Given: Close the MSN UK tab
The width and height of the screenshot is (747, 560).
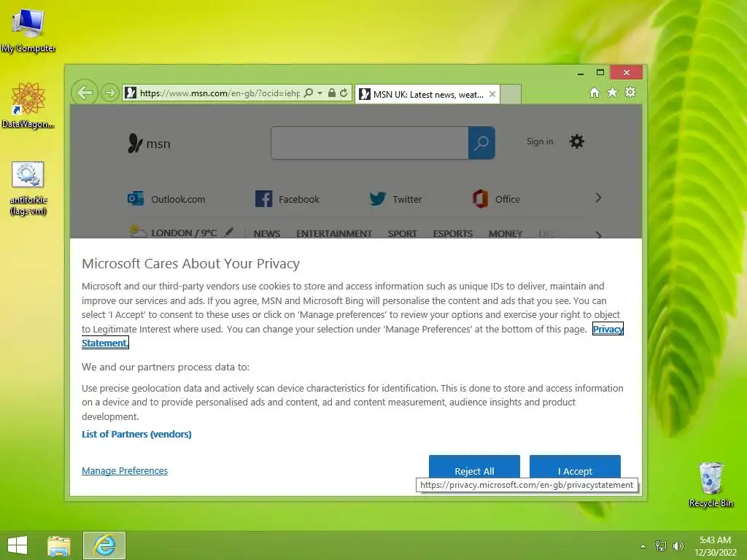Looking at the screenshot, I should pyautogui.click(x=492, y=94).
